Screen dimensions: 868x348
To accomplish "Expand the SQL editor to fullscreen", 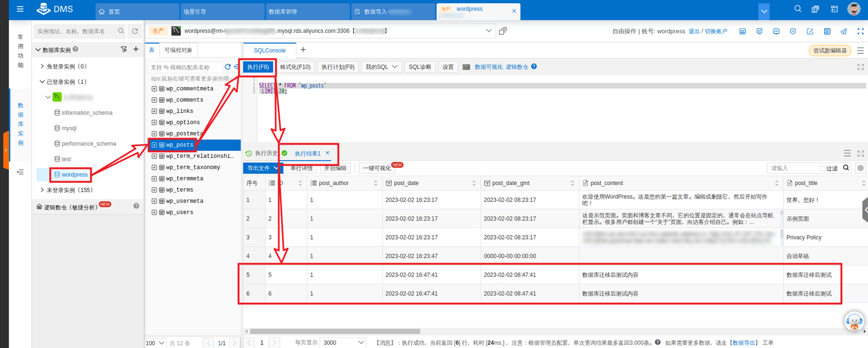I will pyautogui.click(x=861, y=67).
